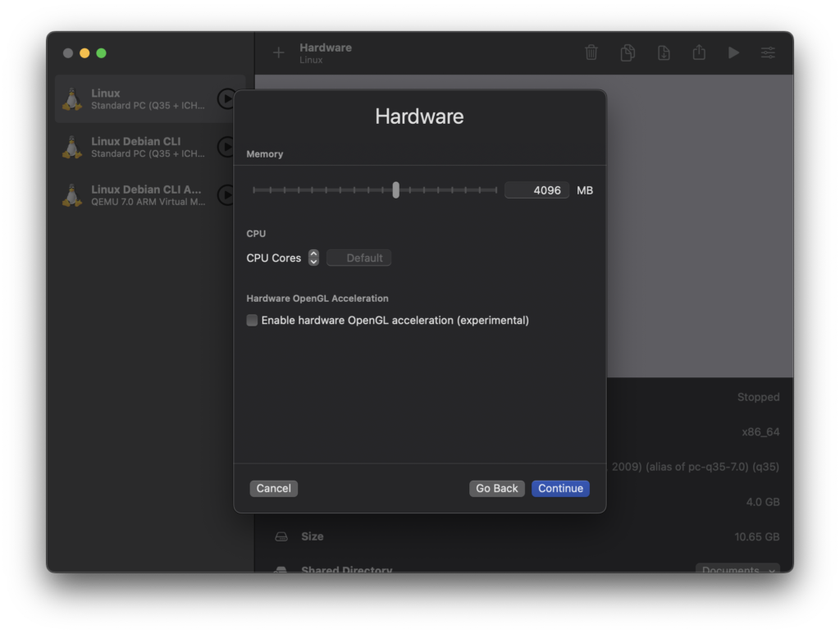Start VM with toolbar play icon
The image size is (840, 634).
point(733,52)
